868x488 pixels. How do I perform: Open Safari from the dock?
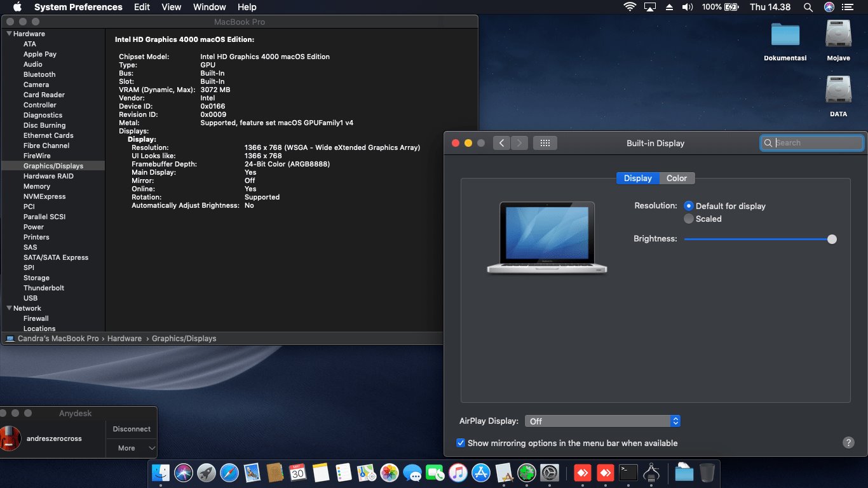[229, 473]
